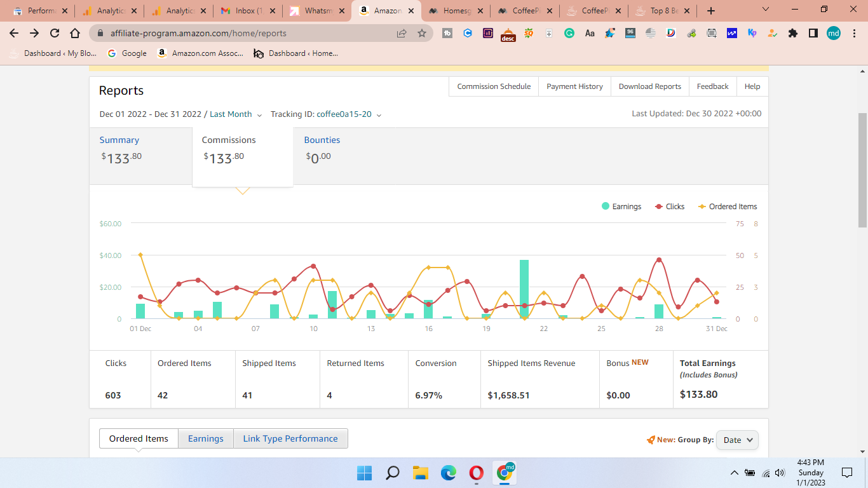Open the 'Dashboard ‹ Home...' bookmark
This screenshot has height=488, width=868.
pyautogui.click(x=295, y=53)
